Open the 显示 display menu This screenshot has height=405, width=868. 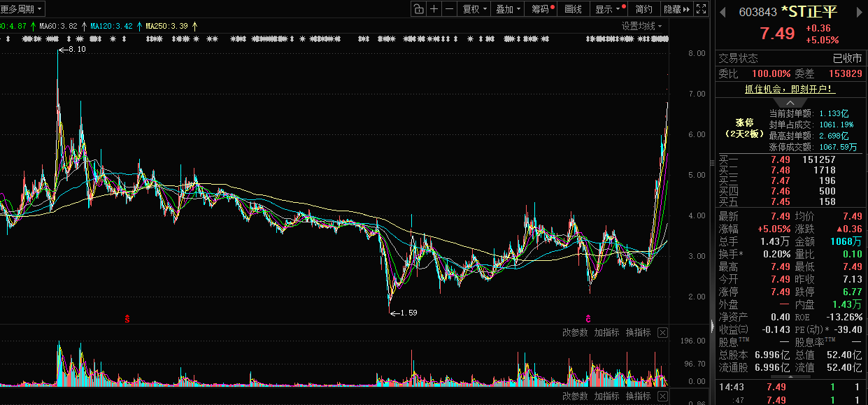607,9
